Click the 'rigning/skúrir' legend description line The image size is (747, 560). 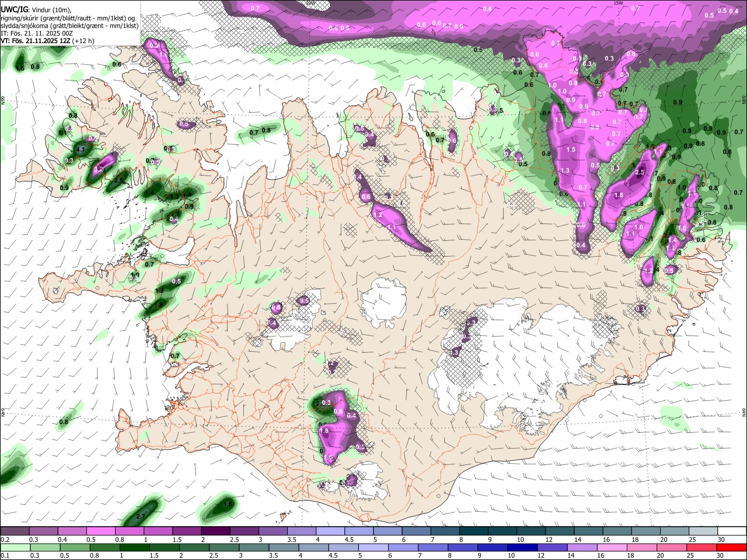pyautogui.click(x=68, y=18)
